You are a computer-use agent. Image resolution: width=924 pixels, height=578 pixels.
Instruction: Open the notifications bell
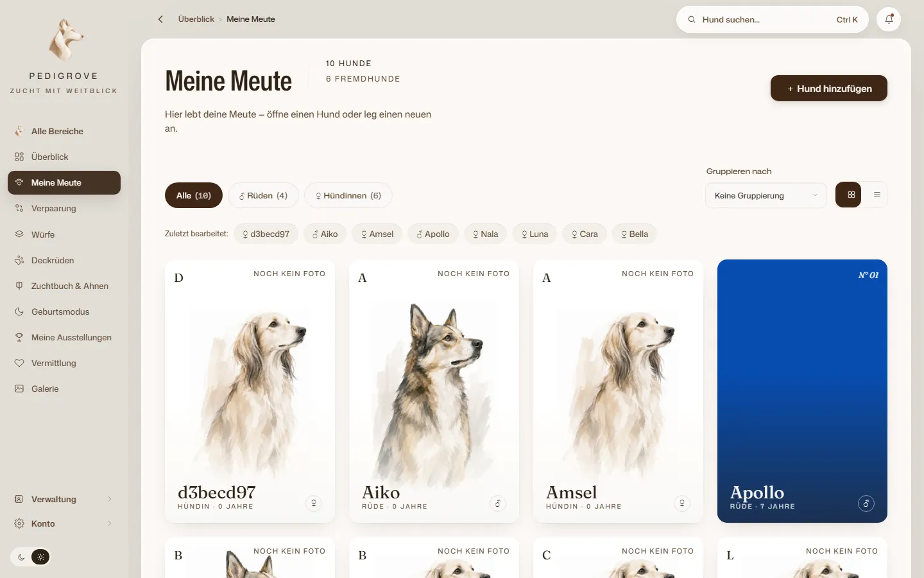889,19
